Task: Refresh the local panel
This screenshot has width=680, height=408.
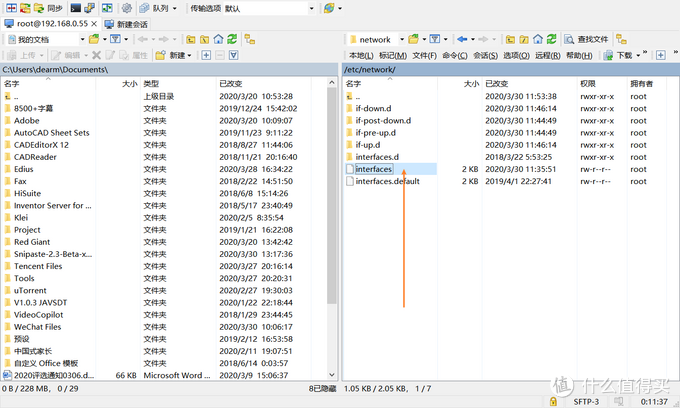Action: pos(232,39)
